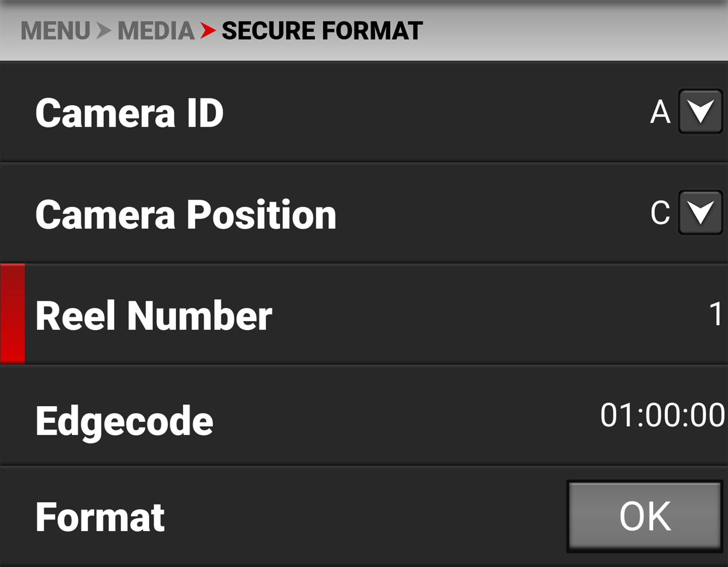Click the empty space between Format and OK
This screenshot has height=567, width=728.
364,517
